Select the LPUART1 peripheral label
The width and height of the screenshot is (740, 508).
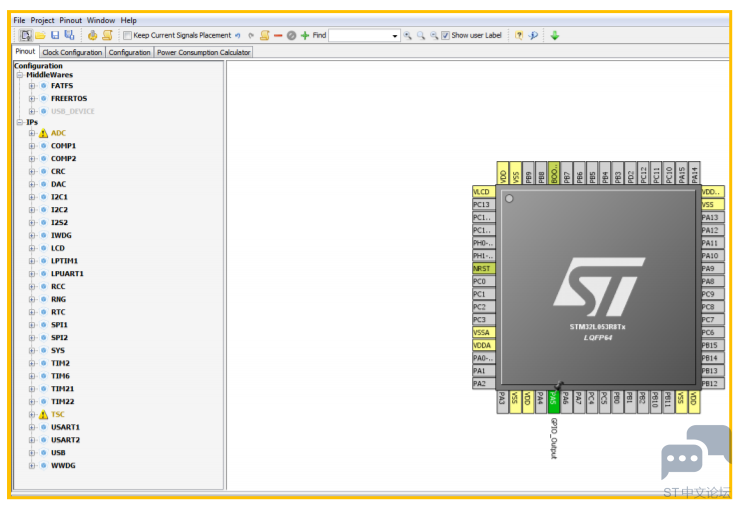(67, 274)
